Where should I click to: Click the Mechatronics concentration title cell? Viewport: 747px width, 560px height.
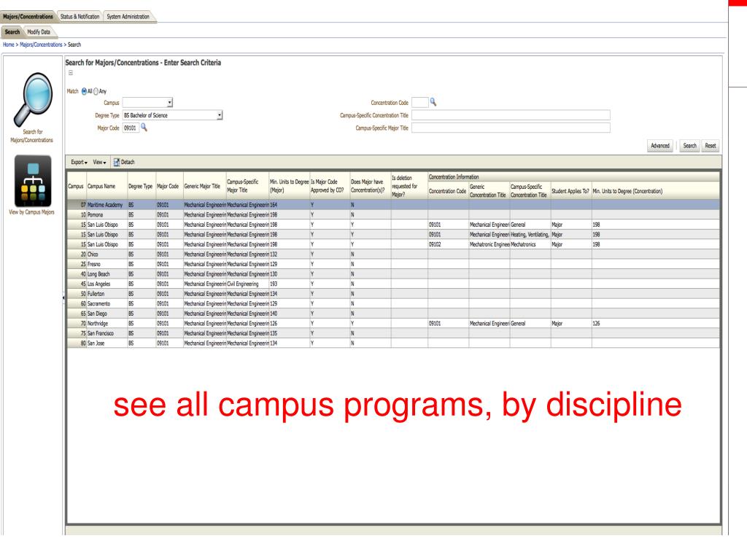coord(530,244)
